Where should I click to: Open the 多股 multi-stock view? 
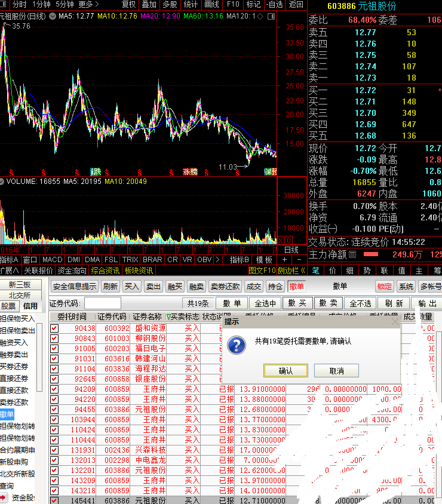click(x=170, y=5)
